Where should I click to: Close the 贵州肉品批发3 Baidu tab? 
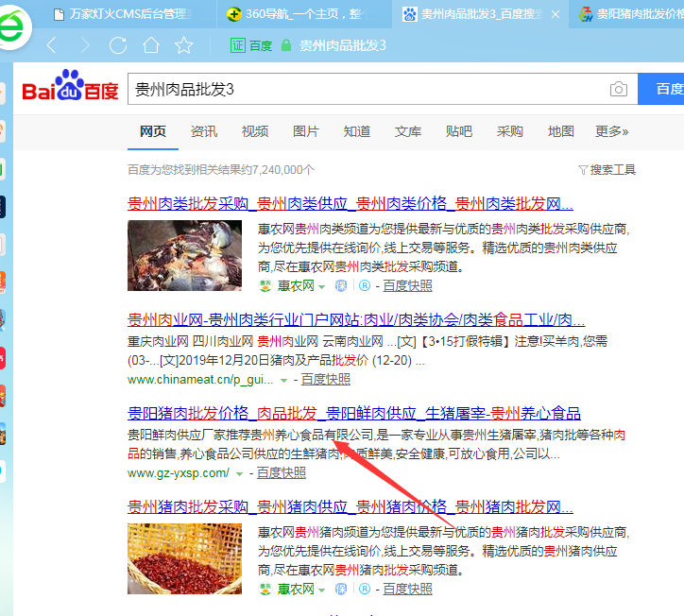pos(556,14)
